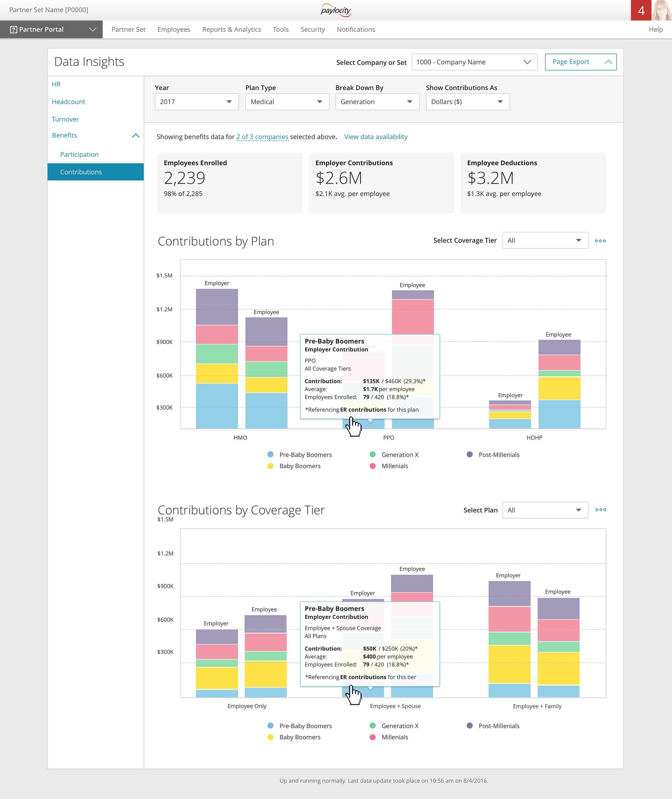The height and width of the screenshot is (799, 672).
Task: Open the Show Contributions As dropdown
Action: pos(468,102)
